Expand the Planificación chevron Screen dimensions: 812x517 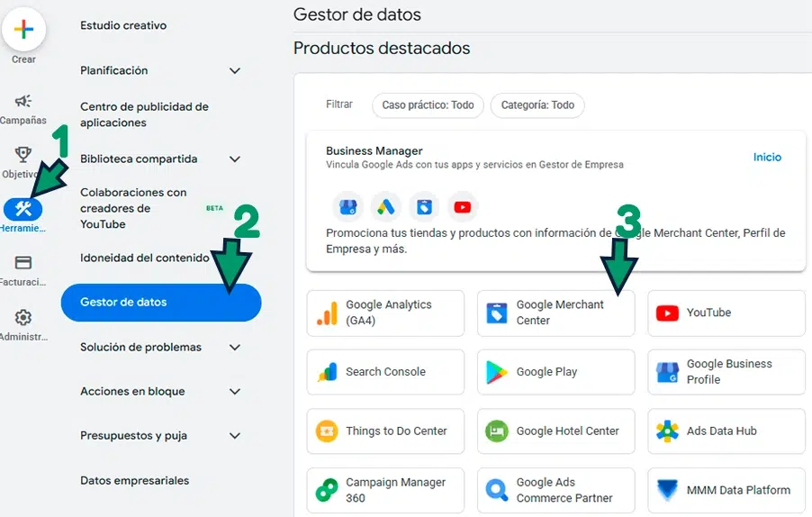235,70
